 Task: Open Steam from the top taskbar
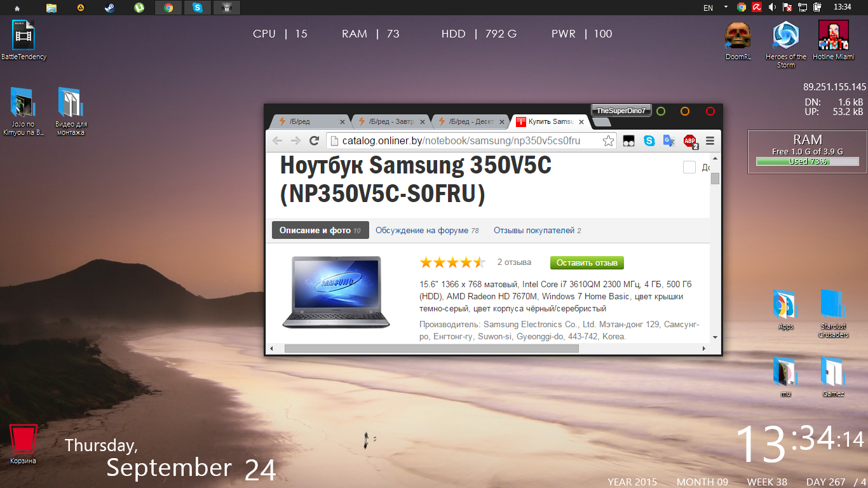(109, 8)
